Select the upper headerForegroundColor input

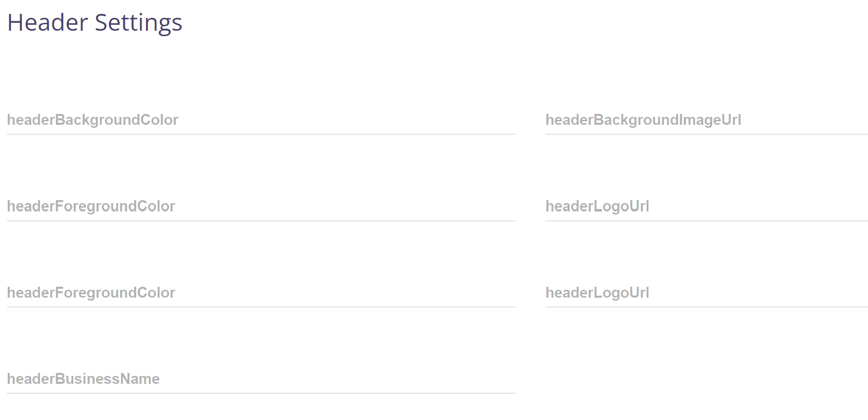pyautogui.click(x=261, y=207)
